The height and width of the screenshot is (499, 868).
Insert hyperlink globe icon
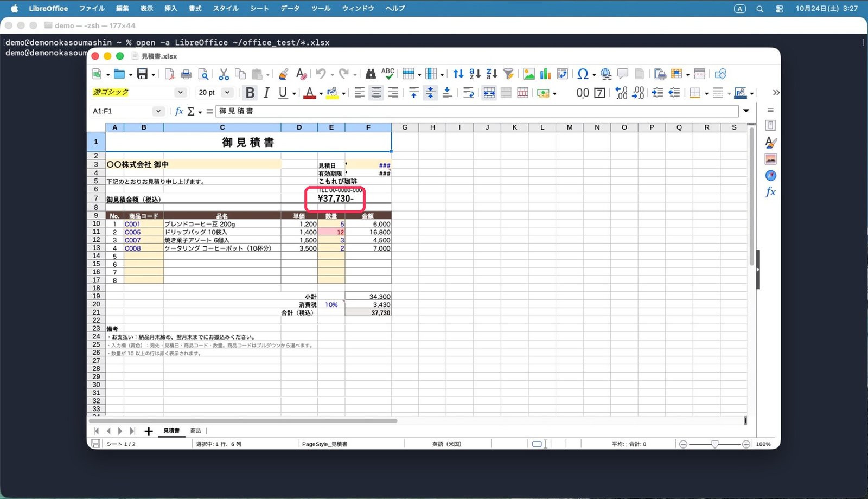point(606,74)
